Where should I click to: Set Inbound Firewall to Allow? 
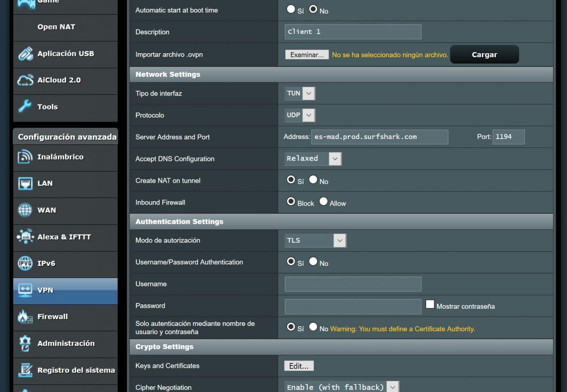tap(323, 202)
